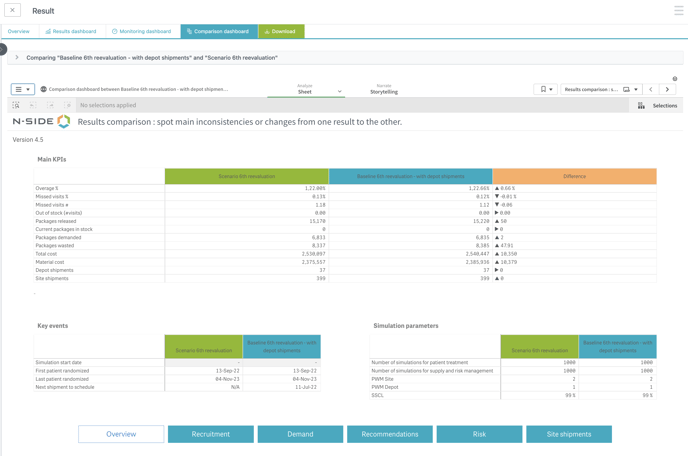
Task: Open the Monitoring dashboard tab
Action: (142, 31)
